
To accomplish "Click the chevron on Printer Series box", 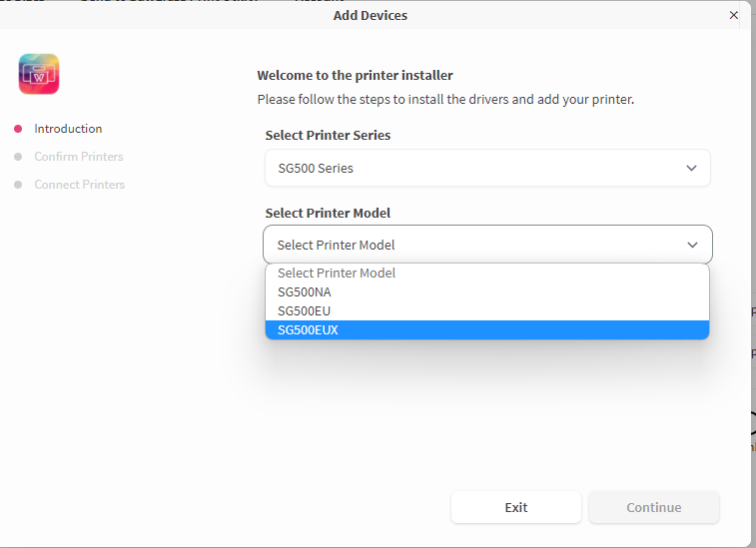I will (x=691, y=169).
